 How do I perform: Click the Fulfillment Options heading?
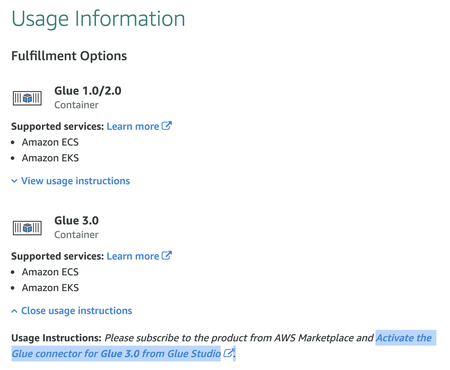point(69,56)
